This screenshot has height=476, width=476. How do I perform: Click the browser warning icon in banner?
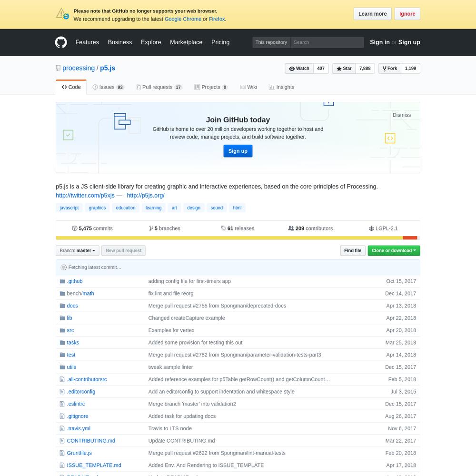[x=62, y=14]
